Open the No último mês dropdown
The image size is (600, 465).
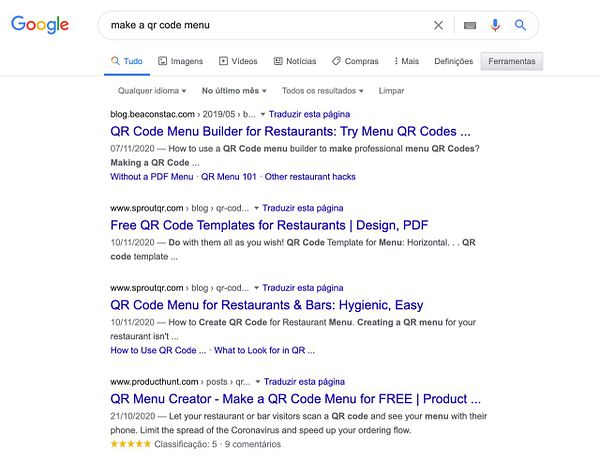pos(234,90)
